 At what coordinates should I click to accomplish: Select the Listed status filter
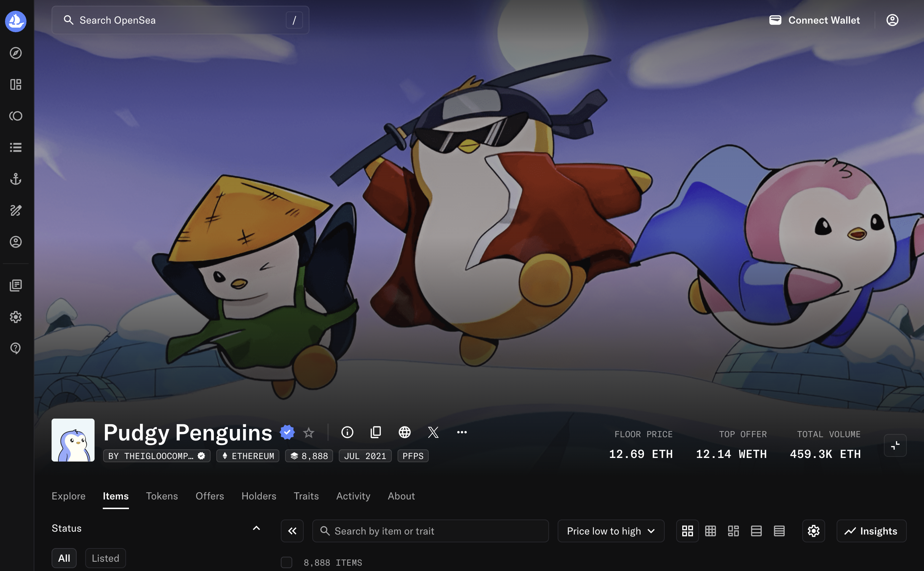pos(105,558)
